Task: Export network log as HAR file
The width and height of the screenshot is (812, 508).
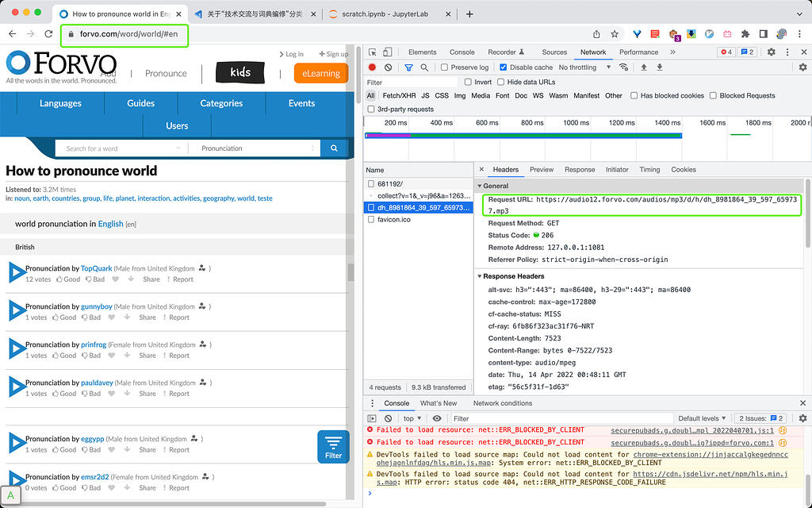Action: click(659, 67)
